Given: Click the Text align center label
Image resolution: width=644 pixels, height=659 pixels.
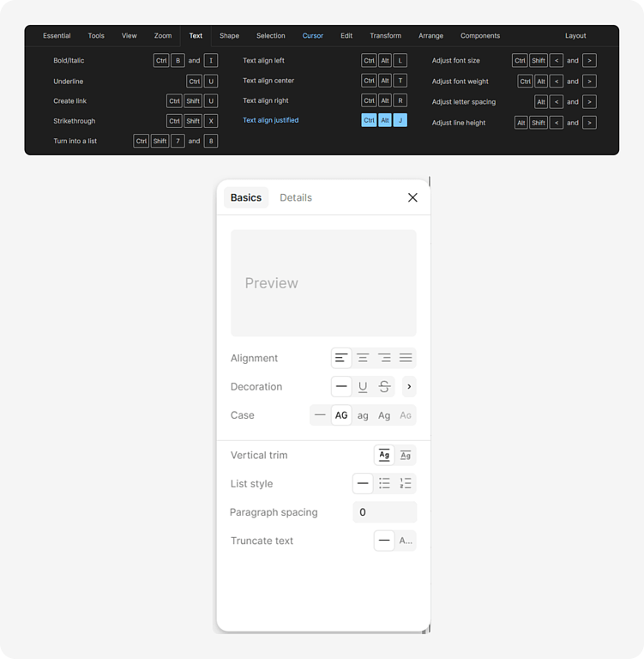Looking at the screenshot, I should (x=268, y=81).
